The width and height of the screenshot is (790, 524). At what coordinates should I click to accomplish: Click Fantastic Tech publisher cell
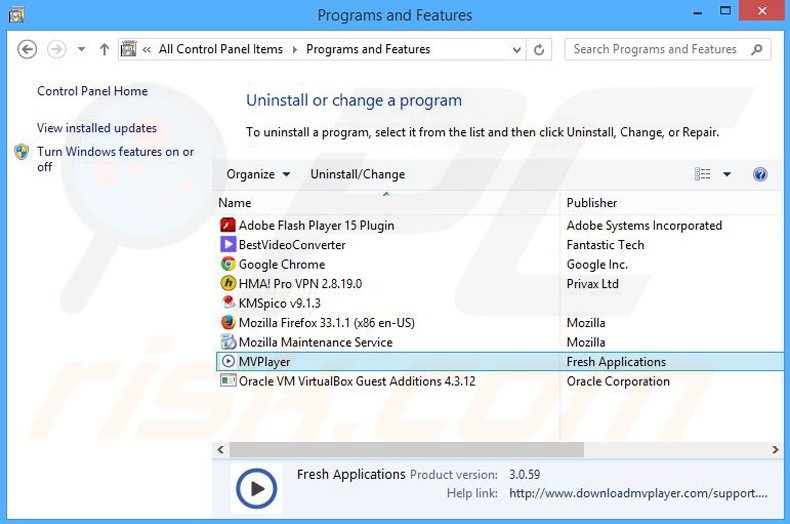[x=605, y=245]
